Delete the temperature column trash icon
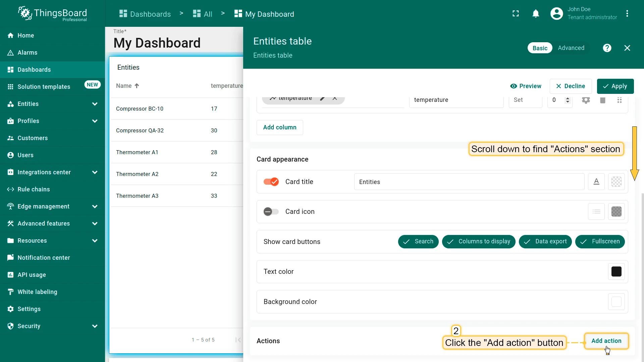The width and height of the screenshot is (644, 362). [602, 100]
